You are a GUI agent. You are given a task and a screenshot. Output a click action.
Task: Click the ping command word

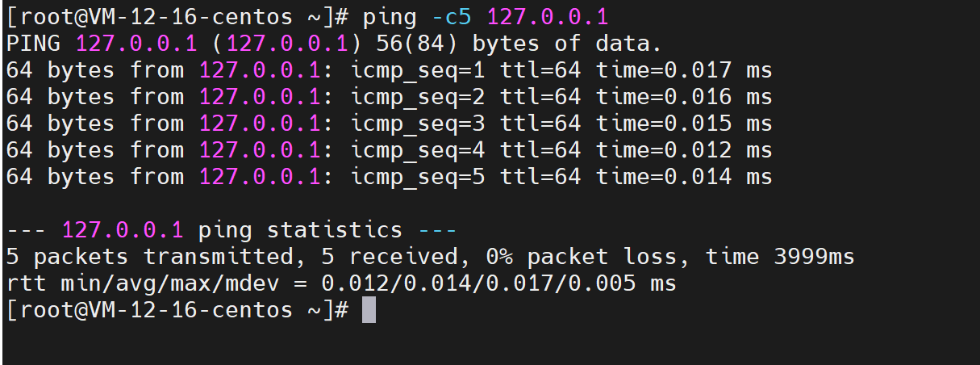click(391, 17)
